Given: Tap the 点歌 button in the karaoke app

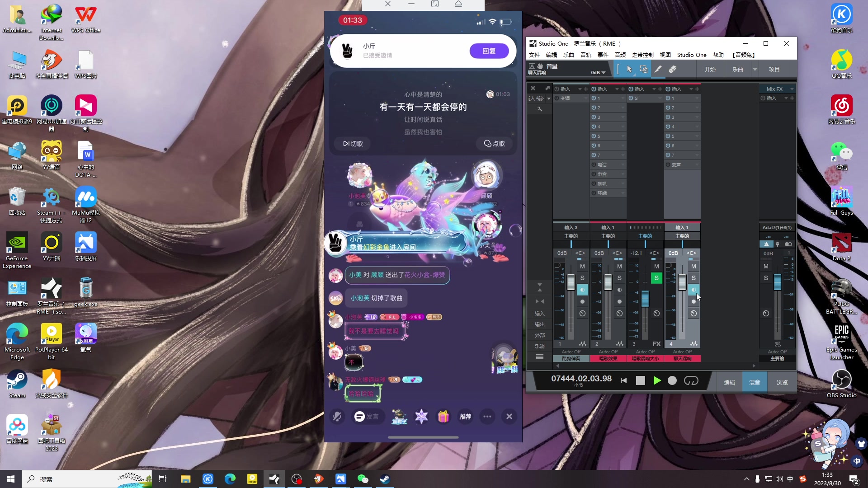Looking at the screenshot, I should pos(494,144).
